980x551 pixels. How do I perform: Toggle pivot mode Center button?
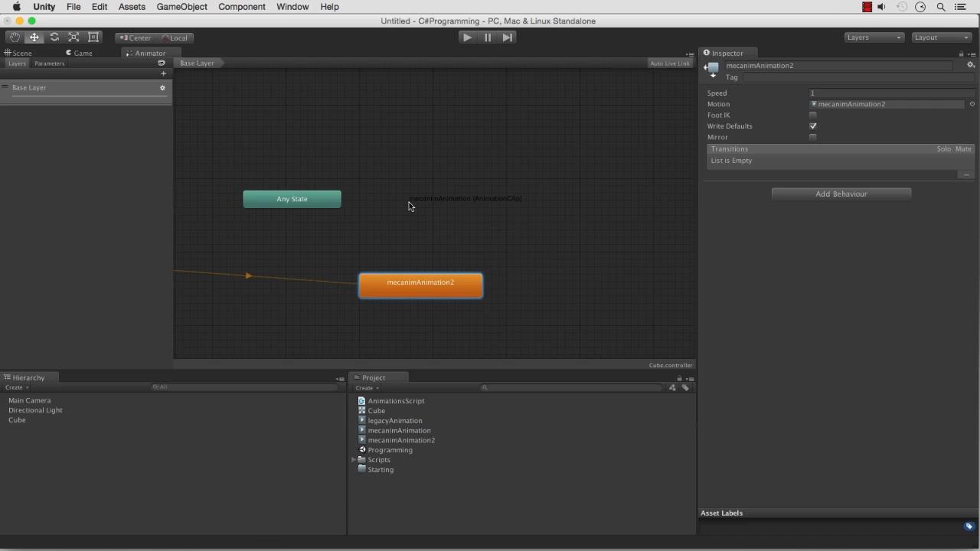click(x=136, y=37)
